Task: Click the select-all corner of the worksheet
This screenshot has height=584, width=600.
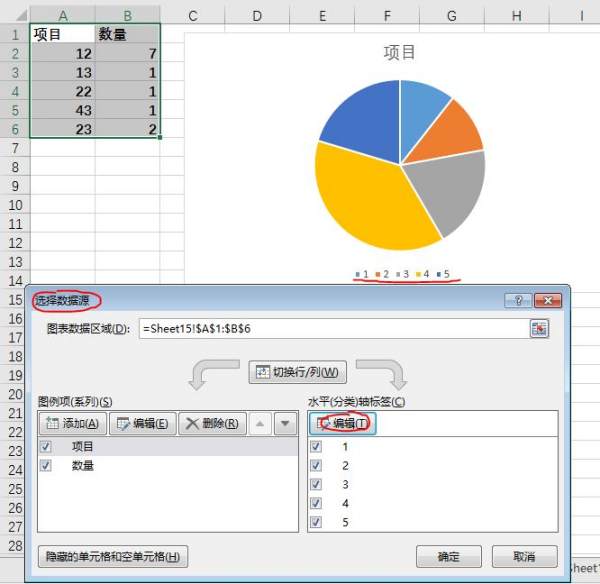Action: click(x=15, y=15)
